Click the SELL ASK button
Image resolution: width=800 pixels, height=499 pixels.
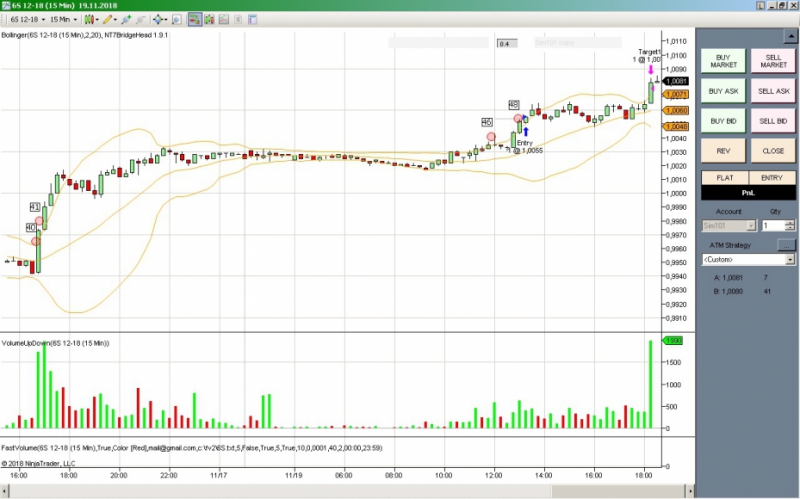tap(773, 91)
